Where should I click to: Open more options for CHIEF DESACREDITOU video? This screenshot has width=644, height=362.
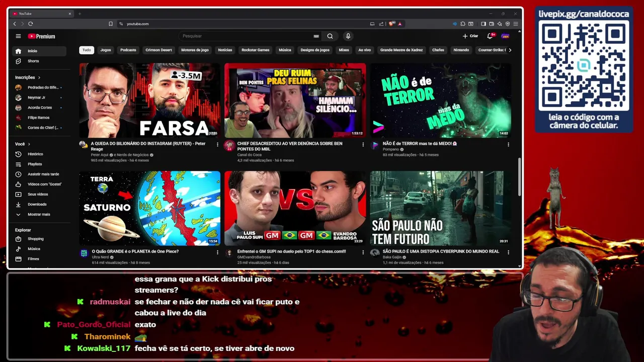pos(363,144)
